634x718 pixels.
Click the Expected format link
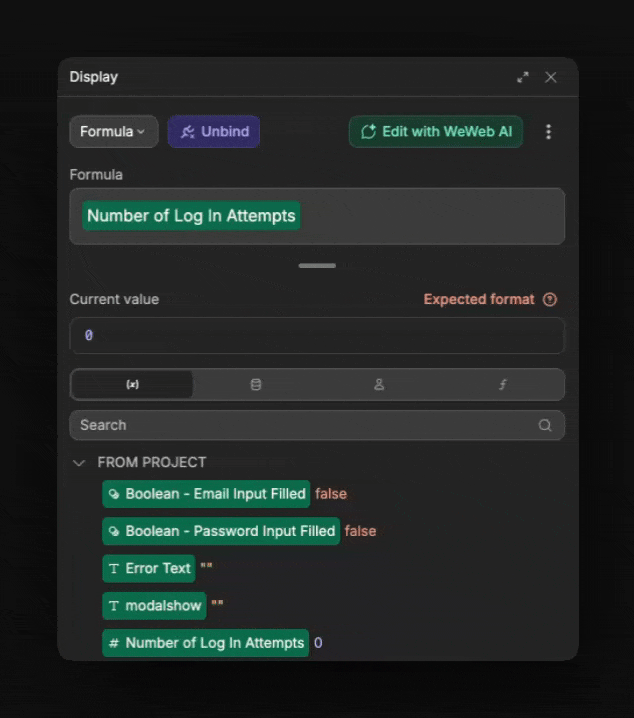(x=479, y=299)
